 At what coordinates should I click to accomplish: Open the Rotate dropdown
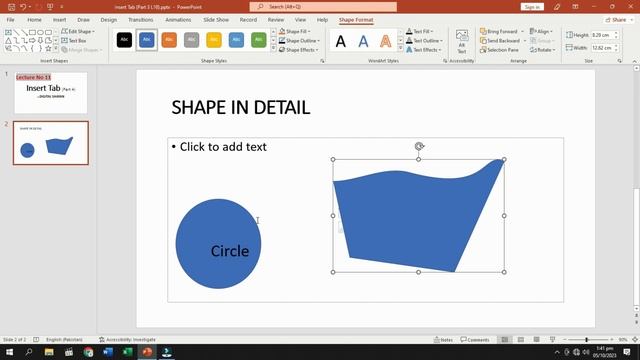(x=542, y=50)
